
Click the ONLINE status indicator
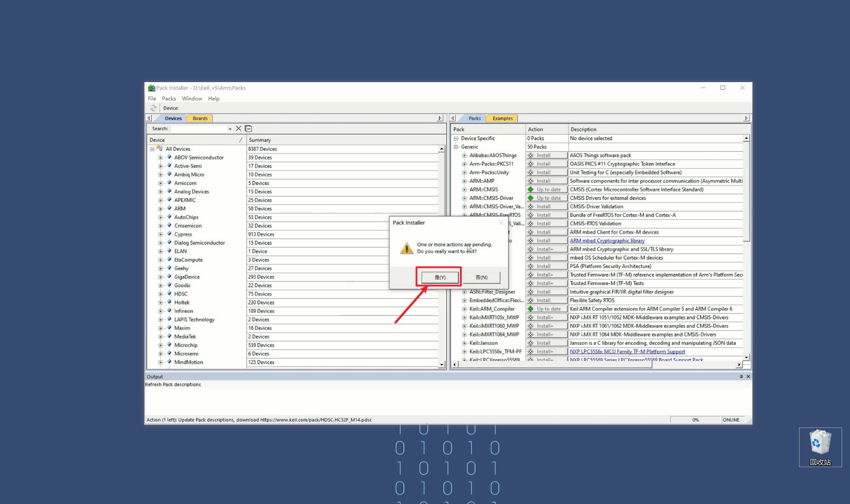tap(731, 420)
